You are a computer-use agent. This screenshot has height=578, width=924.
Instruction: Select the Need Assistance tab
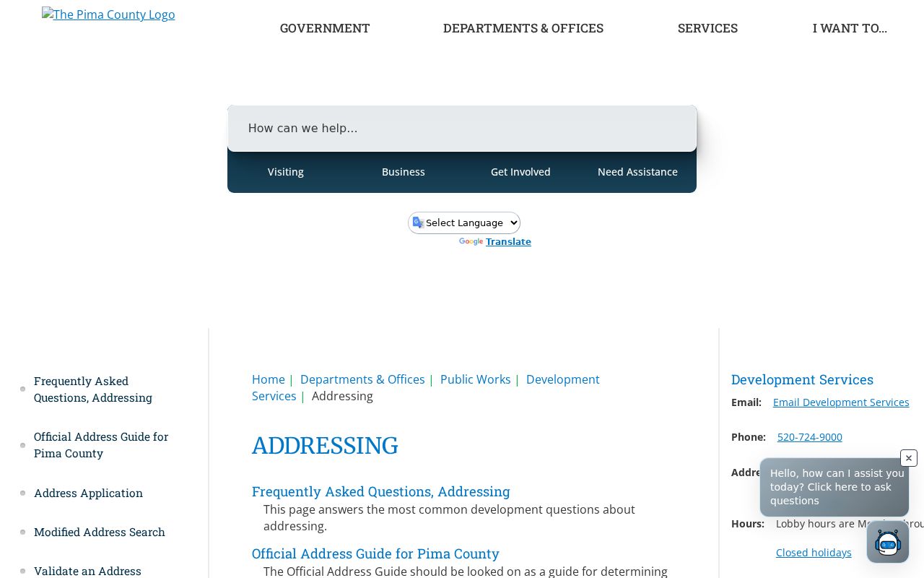coord(637,172)
